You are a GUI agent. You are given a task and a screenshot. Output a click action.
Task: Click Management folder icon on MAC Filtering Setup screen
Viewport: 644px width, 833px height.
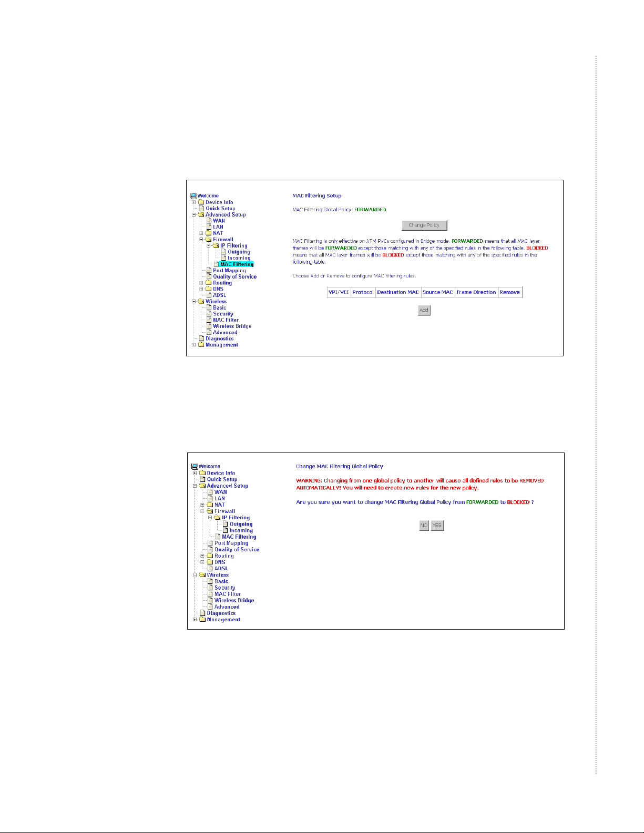[x=201, y=345]
